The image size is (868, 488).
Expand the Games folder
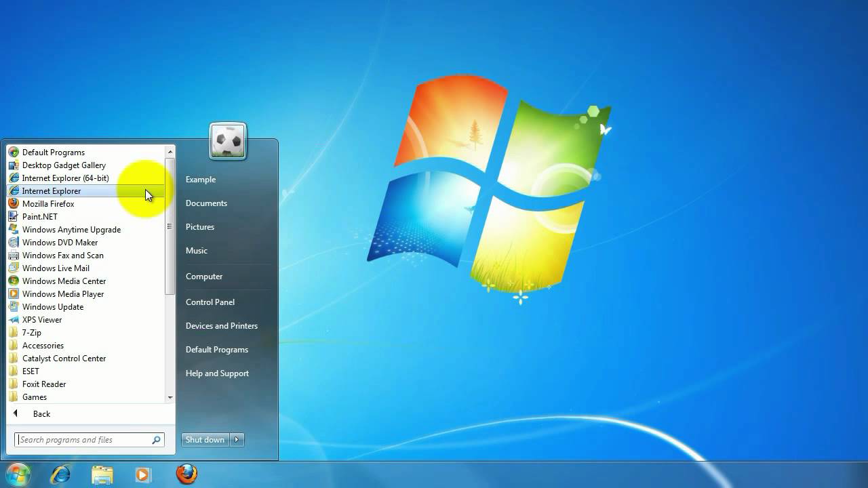[85, 397]
